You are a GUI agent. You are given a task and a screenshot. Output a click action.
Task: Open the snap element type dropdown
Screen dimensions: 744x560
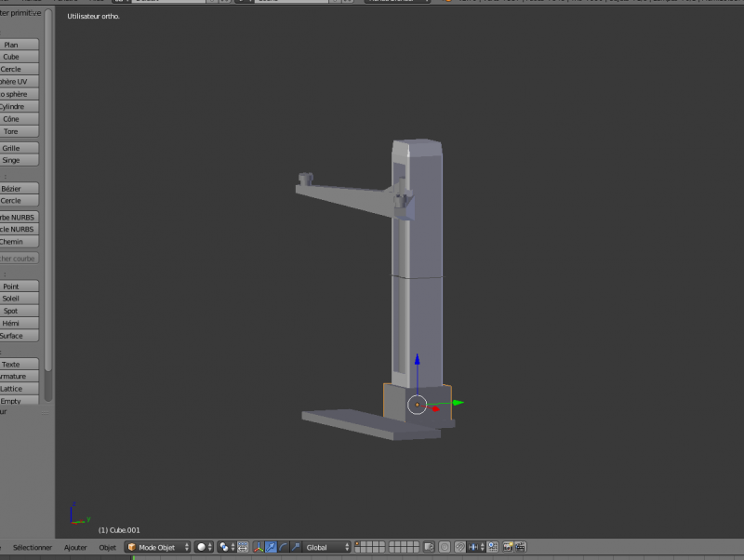(x=477, y=547)
